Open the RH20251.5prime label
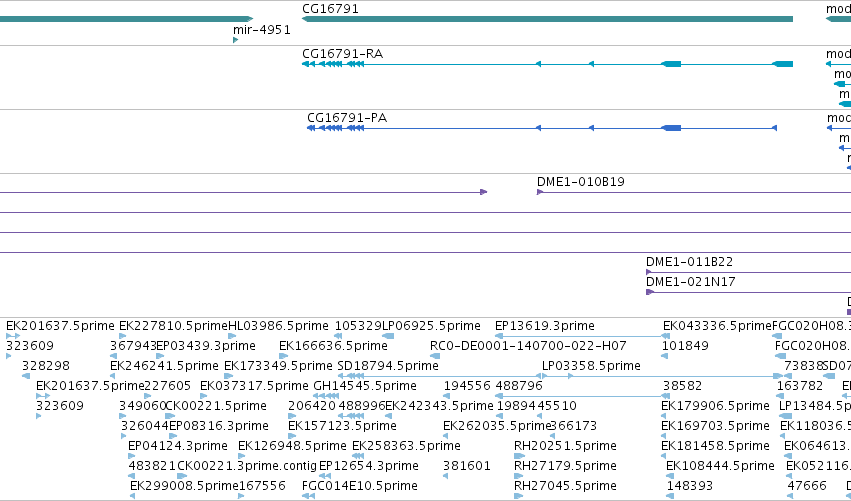Viewport: 851px width, 501px height. [x=565, y=446]
